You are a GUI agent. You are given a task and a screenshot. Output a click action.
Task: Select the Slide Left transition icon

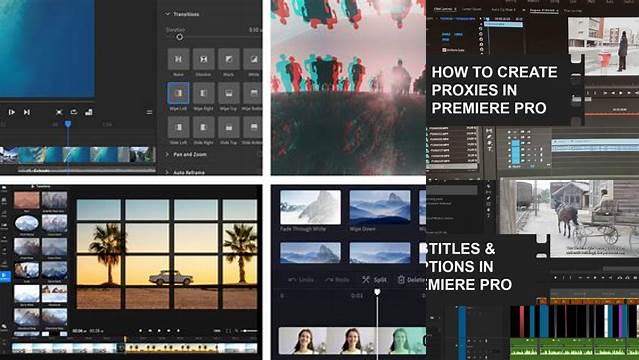click(178, 128)
